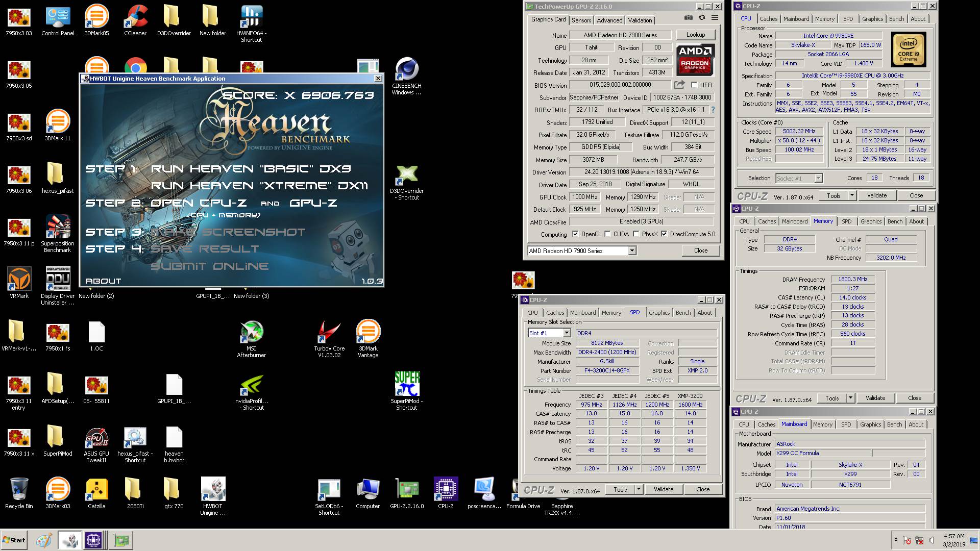The width and height of the screenshot is (980, 551).
Task: Open the CINEBENCH Windows desktop icon
Action: click(x=407, y=77)
